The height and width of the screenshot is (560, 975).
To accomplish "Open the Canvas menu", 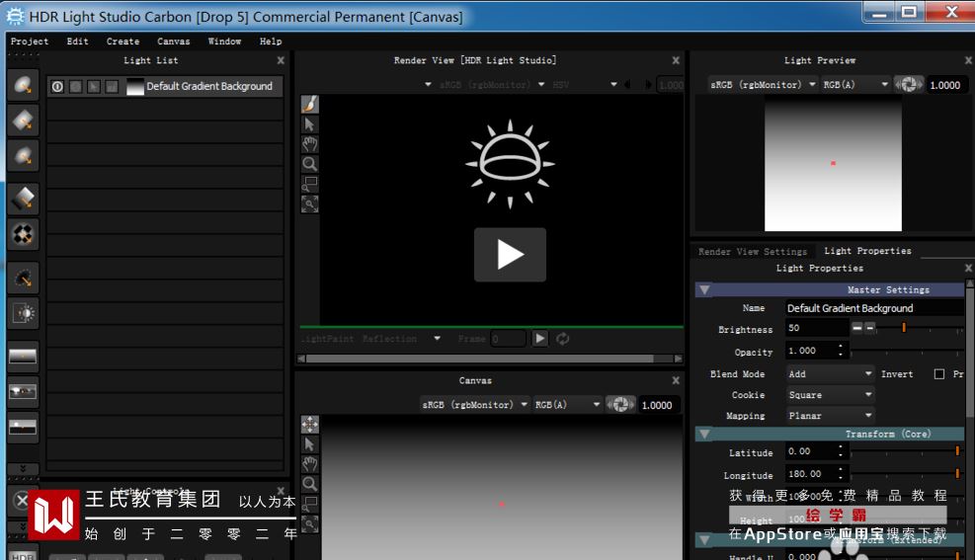I will click(x=174, y=41).
